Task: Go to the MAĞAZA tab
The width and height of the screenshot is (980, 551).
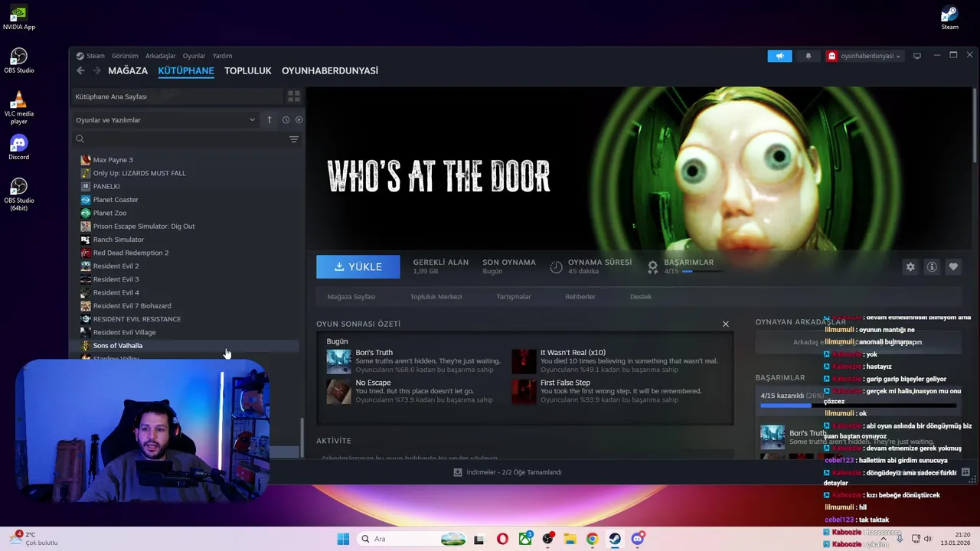Action: tap(128, 70)
